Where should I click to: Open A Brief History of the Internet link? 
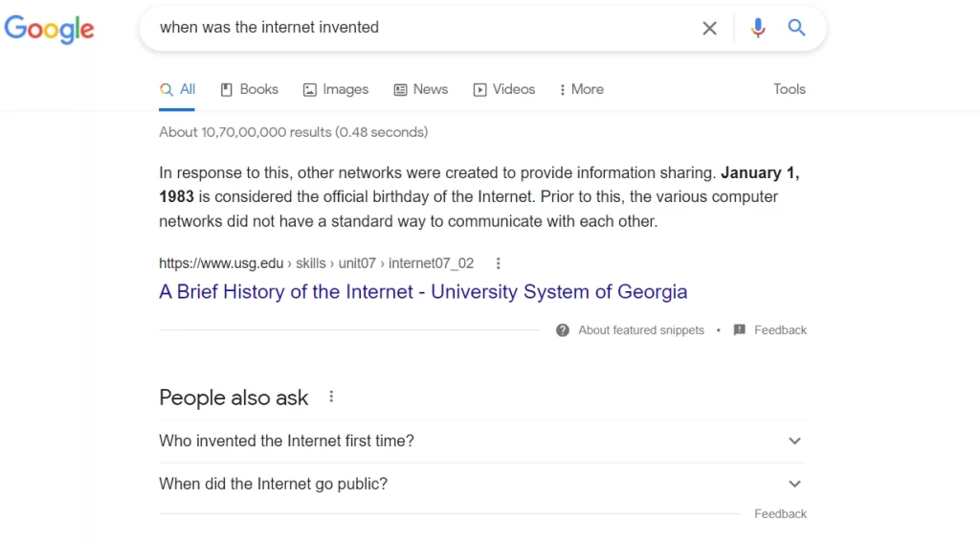click(x=423, y=291)
